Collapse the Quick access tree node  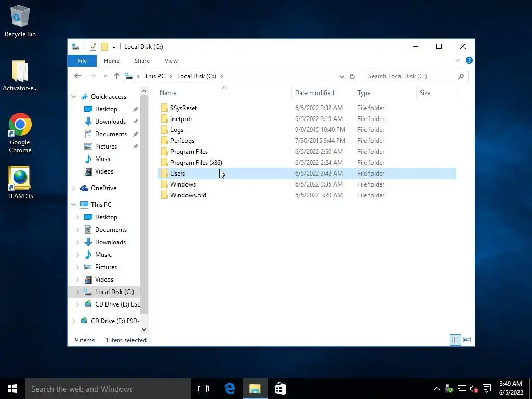pos(74,97)
